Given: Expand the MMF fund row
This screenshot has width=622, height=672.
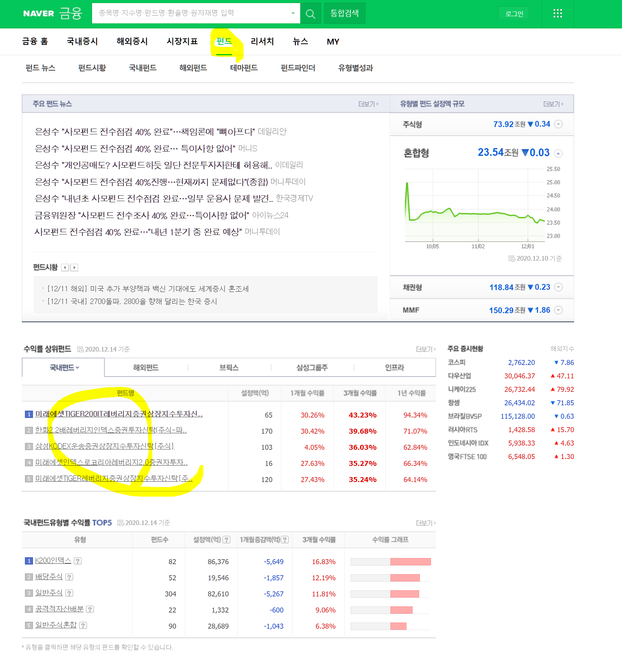Looking at the screenshot, I should pos(558,310).
